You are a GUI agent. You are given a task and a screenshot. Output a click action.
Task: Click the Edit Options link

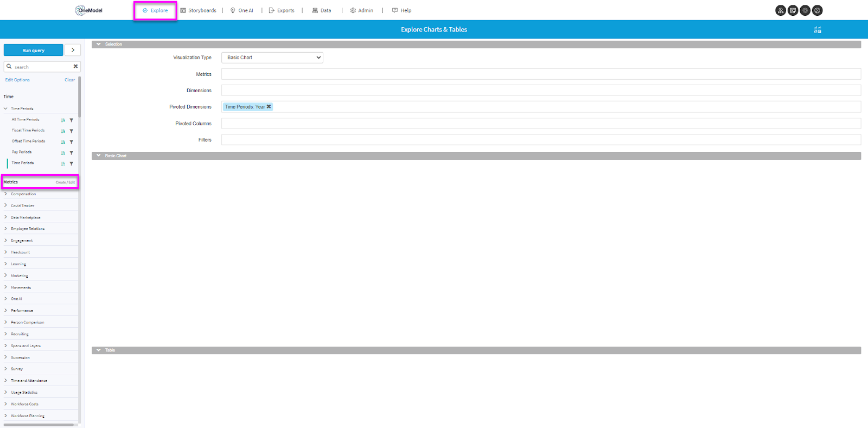click(x=17, y=80)
